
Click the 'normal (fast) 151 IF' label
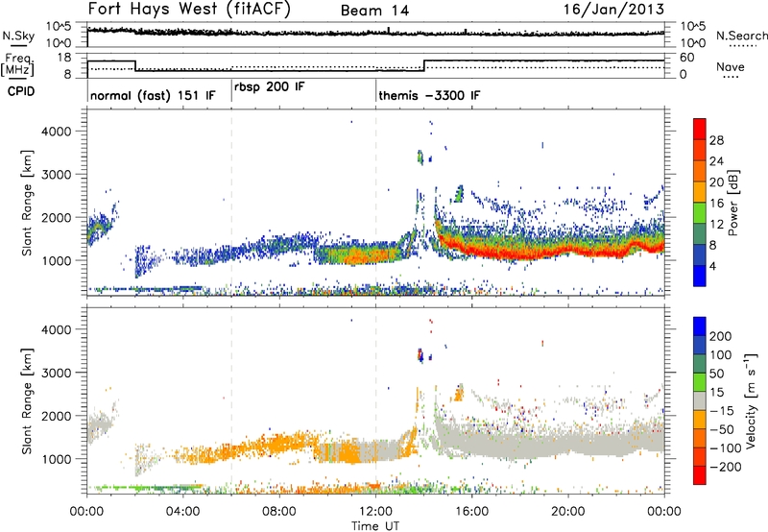point(153,95)
